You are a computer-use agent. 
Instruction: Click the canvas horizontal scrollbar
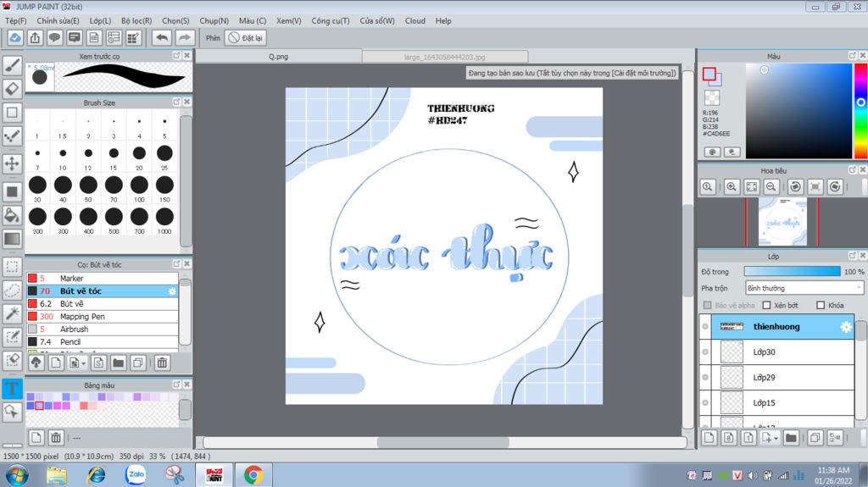444,442
